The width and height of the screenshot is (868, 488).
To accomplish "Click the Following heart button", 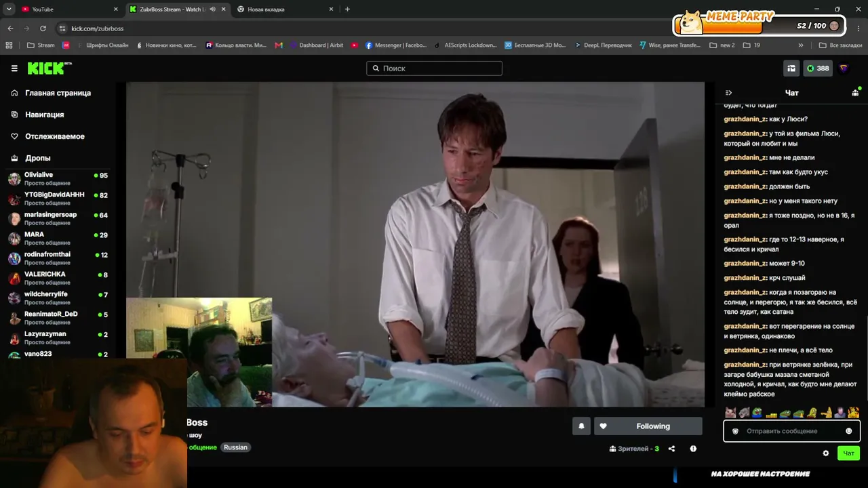I will click(x=648, y=426).
